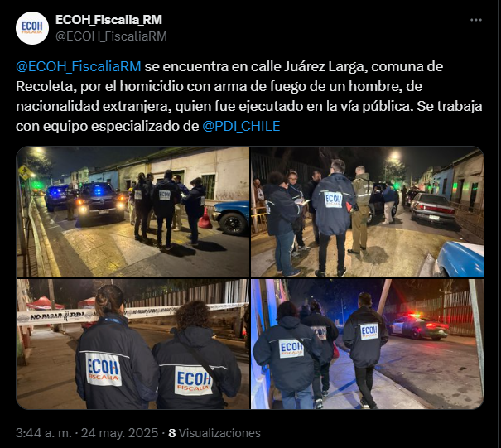Follow the @ECOH_FiscaliaRM mention in tweet text
The height and width of the screenshot is (448, 501).
tap(79, 66)
